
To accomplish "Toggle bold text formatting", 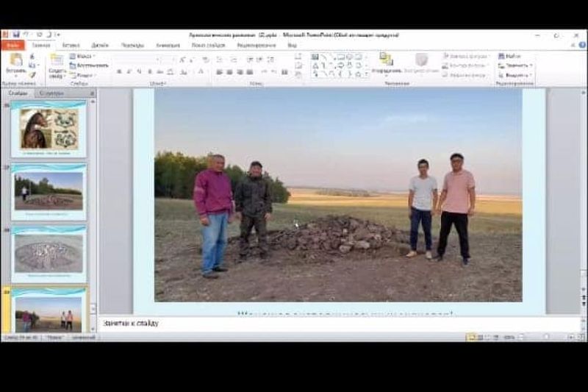I will click(118, 72).
